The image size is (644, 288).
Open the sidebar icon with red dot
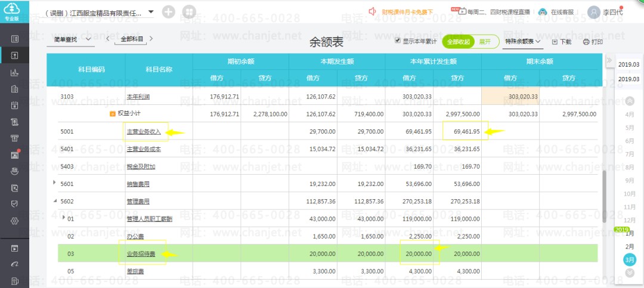(15, 154)
